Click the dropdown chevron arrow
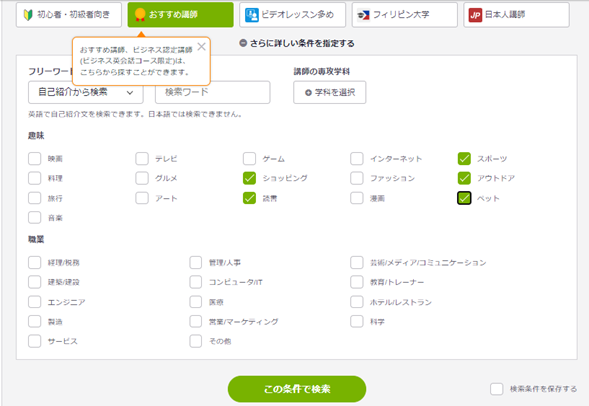This screenshot has width=589, height=406. [x=130, y=92]
